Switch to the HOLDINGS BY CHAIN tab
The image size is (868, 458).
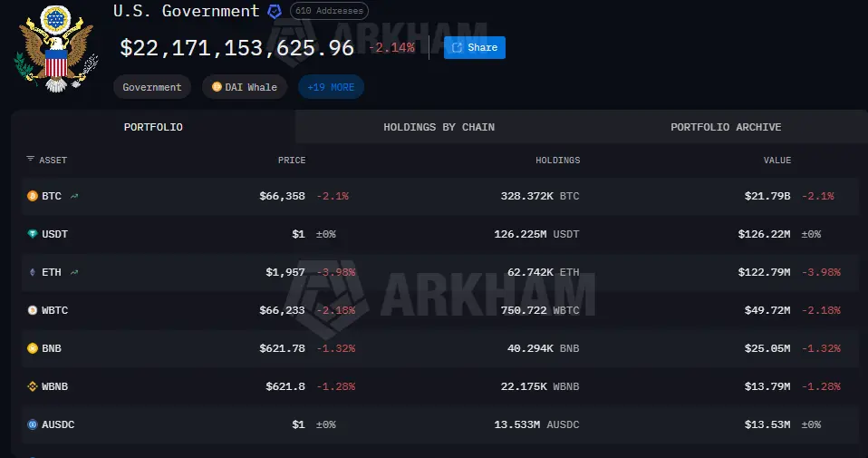click(x=439, y=127)
